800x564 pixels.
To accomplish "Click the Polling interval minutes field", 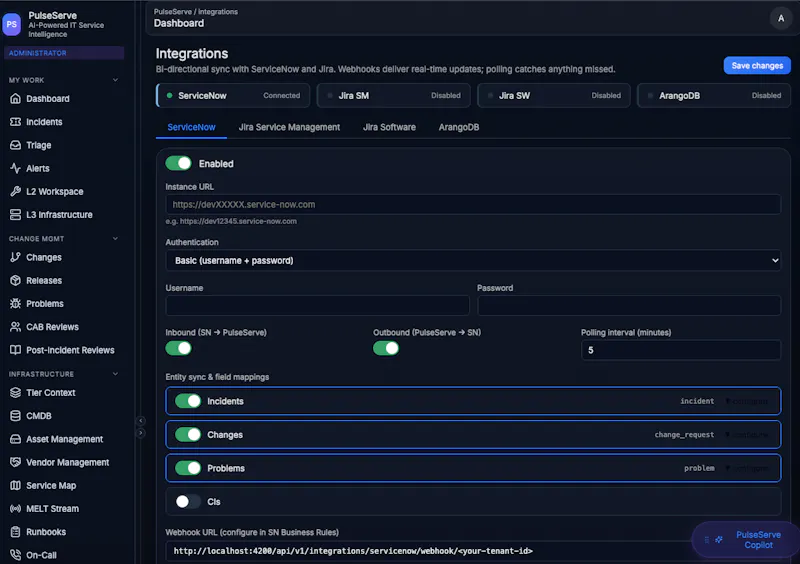I will pyautogui.click(x=681, y=350).
